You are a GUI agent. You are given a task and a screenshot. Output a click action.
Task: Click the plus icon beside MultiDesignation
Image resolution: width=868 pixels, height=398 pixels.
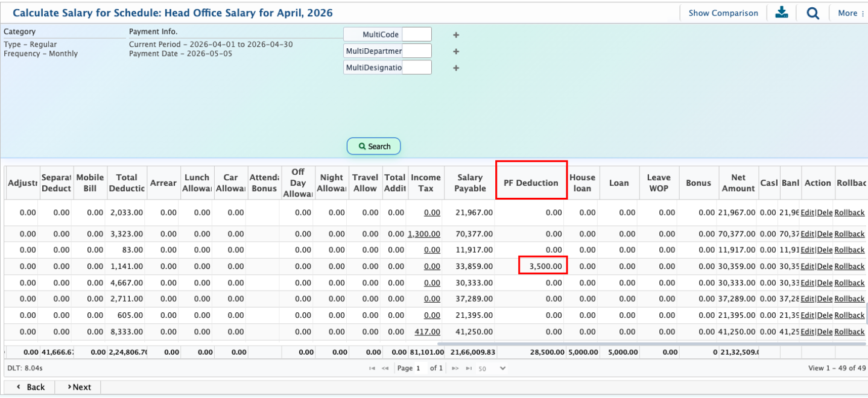pyautogui.click(x=456, y=68)
